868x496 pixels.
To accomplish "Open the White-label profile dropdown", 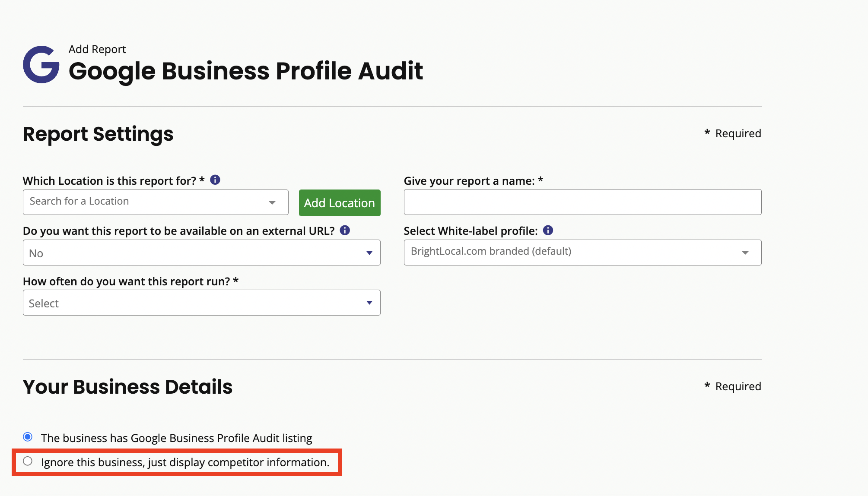I will point(582,253).
